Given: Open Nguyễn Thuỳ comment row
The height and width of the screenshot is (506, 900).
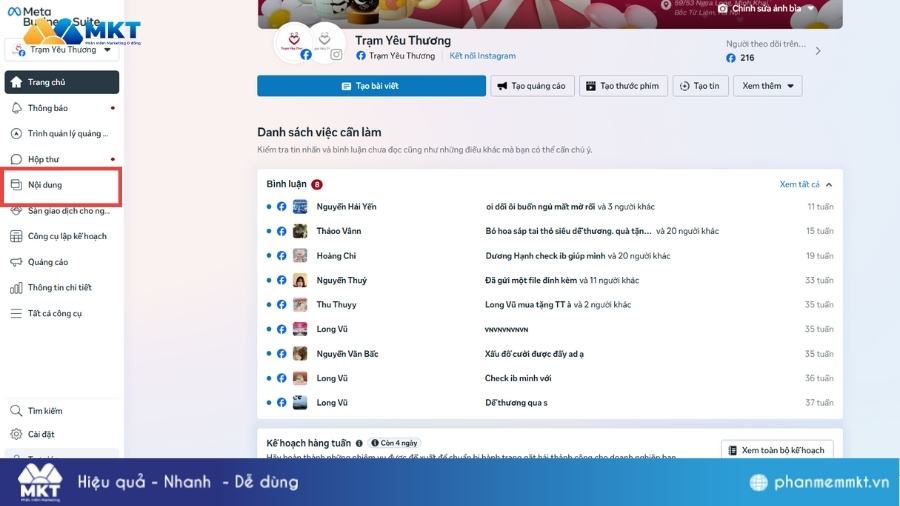Looking at the screenshot, I should [x=550, y=281].
